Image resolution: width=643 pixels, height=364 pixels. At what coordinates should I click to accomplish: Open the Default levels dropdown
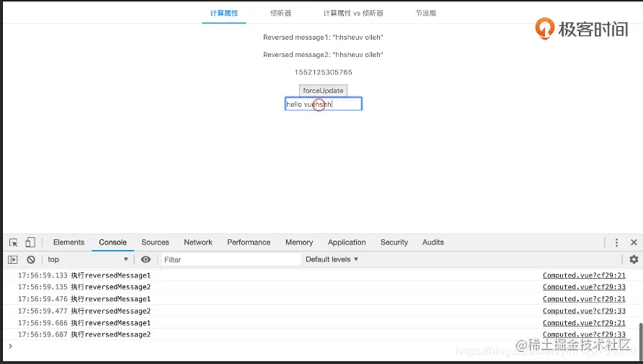click(332, 259)
